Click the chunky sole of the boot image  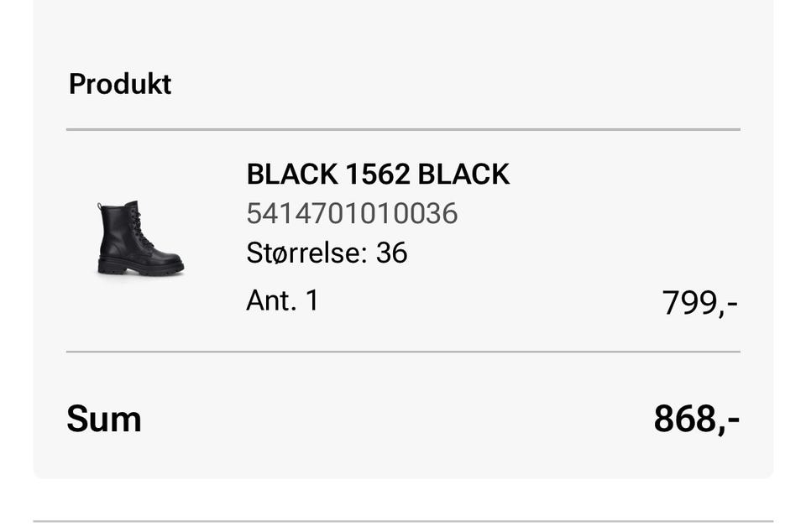(x=141, y=269)
